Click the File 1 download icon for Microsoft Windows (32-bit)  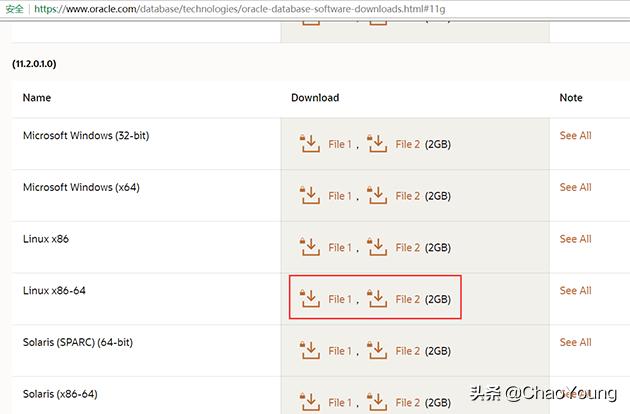click(310, 143)
